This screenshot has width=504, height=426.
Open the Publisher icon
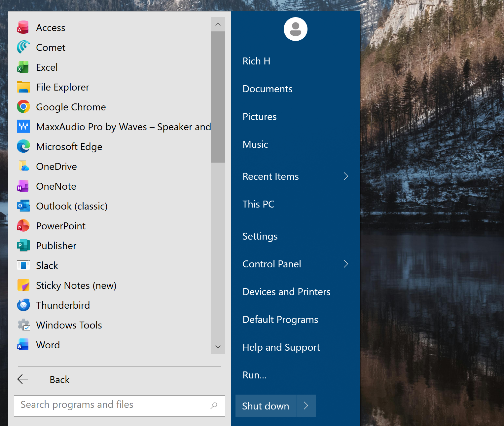pyautogui.click(x=23, y=246)
